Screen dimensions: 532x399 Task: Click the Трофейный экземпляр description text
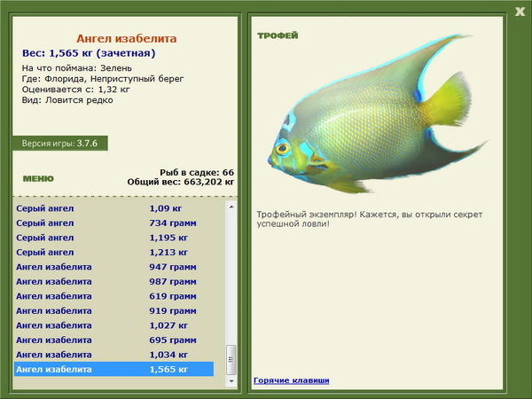tap(369, 219)
